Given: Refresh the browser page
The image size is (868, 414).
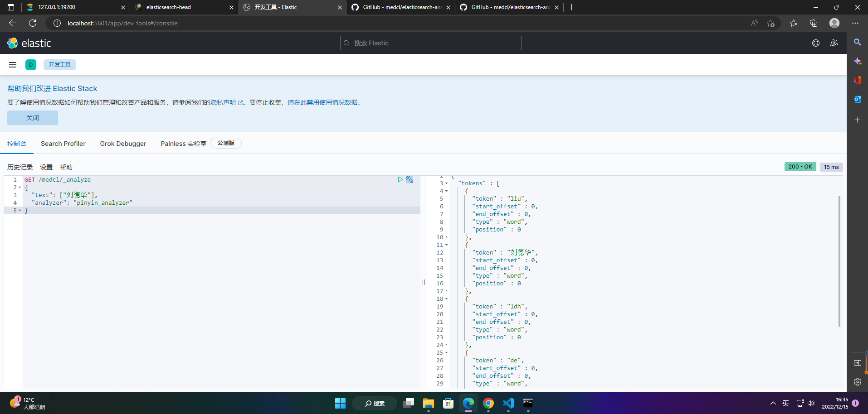Looking at the screenshot, I should (33, 23).
